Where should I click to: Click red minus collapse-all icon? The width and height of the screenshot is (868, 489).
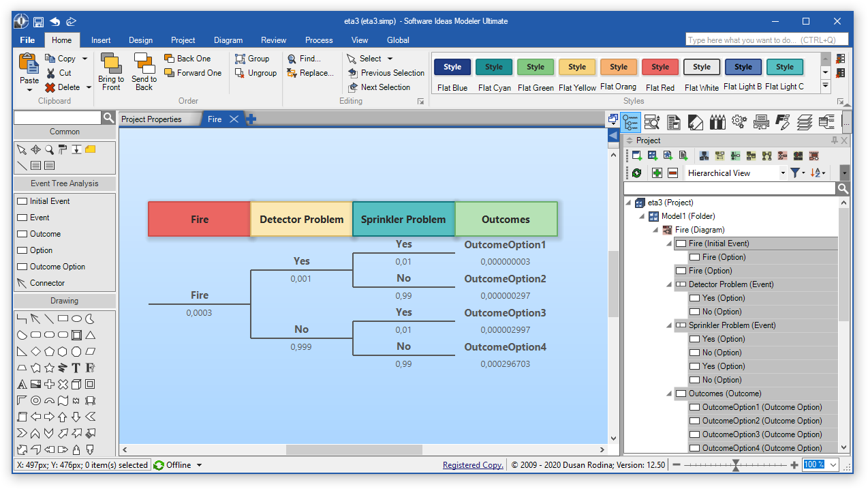click(x=673, y=173)
